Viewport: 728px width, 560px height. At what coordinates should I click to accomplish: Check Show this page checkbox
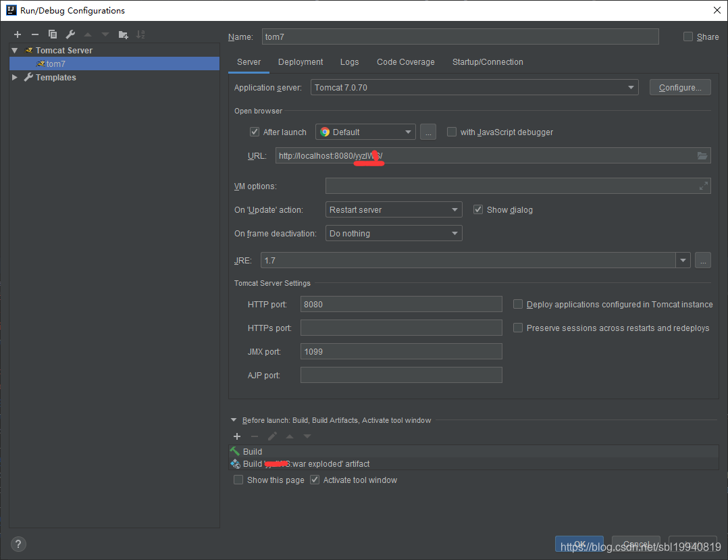coord(238,480)
